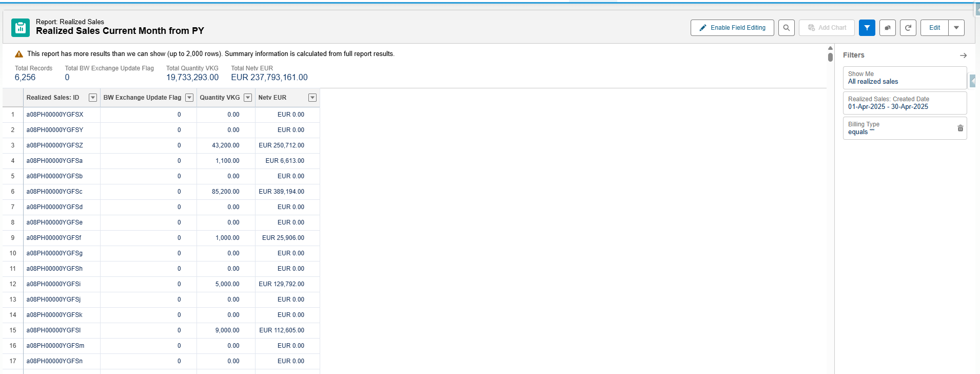Click the side panel collapse handle at right edge

972,81
